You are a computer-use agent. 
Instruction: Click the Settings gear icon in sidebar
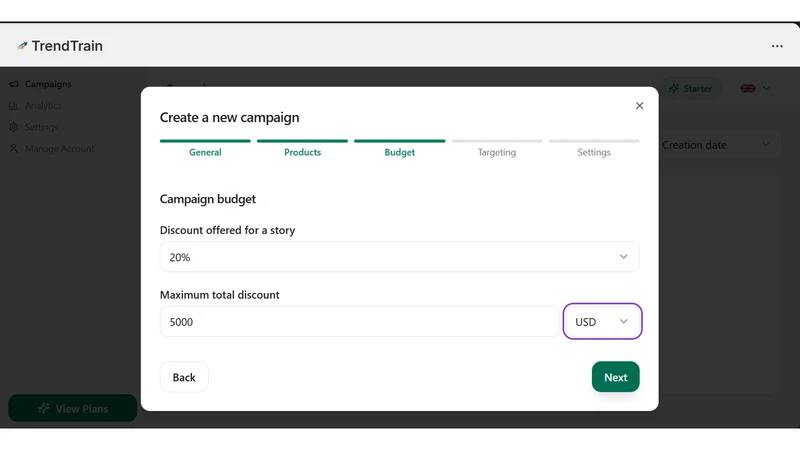click(14, 127)
